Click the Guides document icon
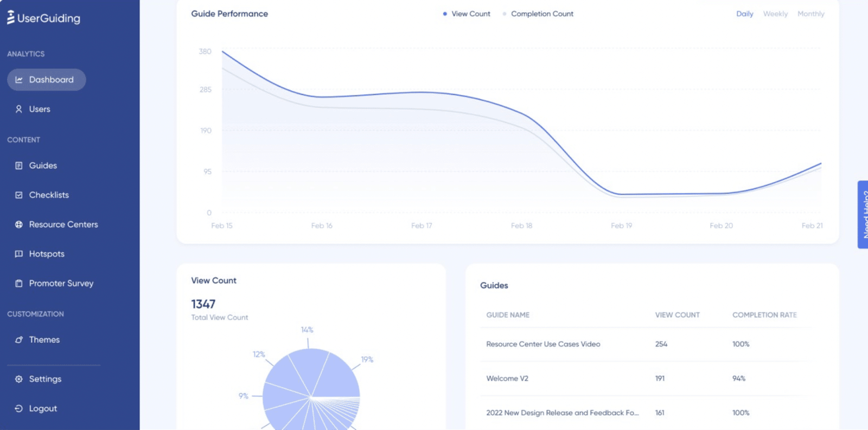Image resolution: width=868 pixels, height=430 pixels. (x=19, y=165)
